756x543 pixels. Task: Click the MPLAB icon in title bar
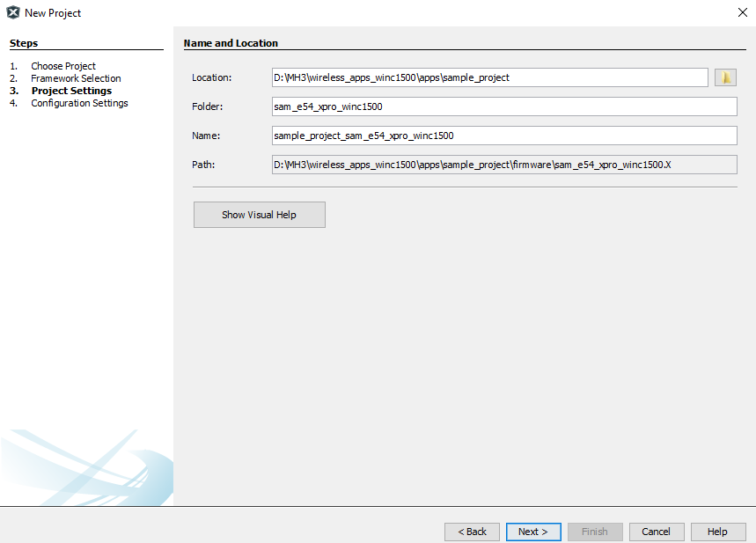(13, 13)
